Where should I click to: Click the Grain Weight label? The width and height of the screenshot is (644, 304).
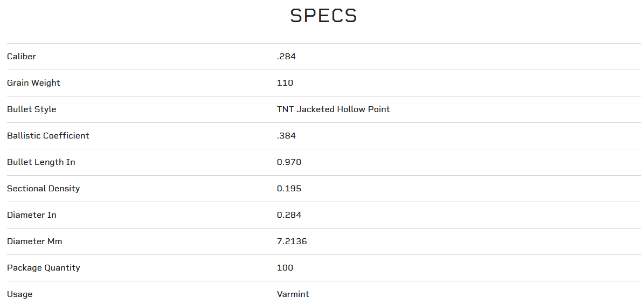pos(33,83)
